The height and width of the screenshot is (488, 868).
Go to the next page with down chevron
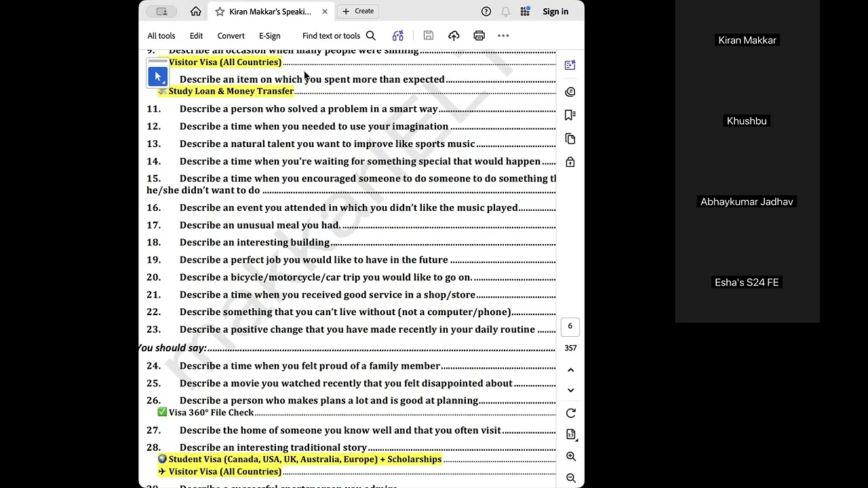click(570, 390)
